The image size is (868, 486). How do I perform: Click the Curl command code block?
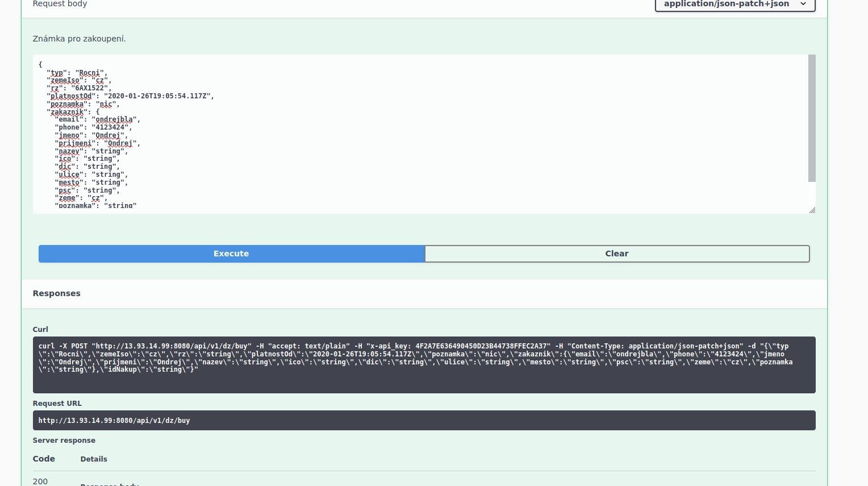[x=424, y=365]
